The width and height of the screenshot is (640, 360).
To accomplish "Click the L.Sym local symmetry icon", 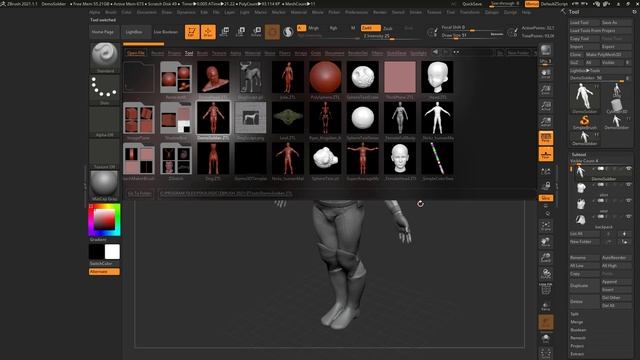I will 546,171.
